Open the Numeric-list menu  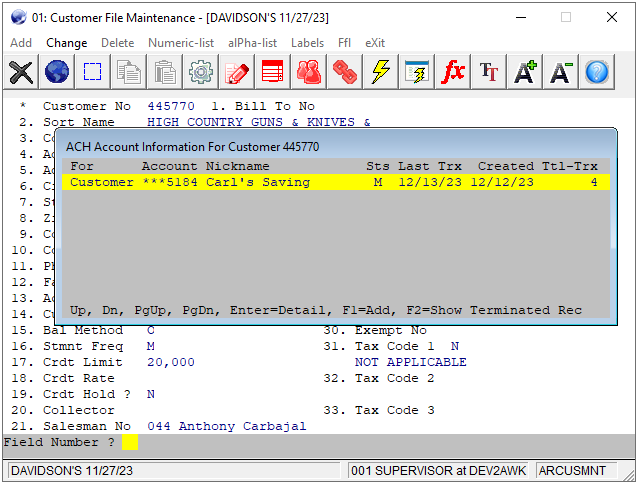pos(181,43)
